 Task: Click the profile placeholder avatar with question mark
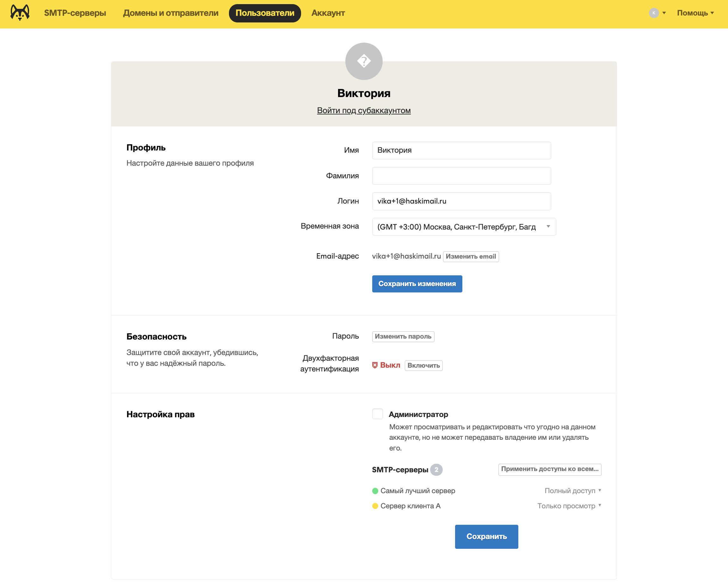pos(364,61)
